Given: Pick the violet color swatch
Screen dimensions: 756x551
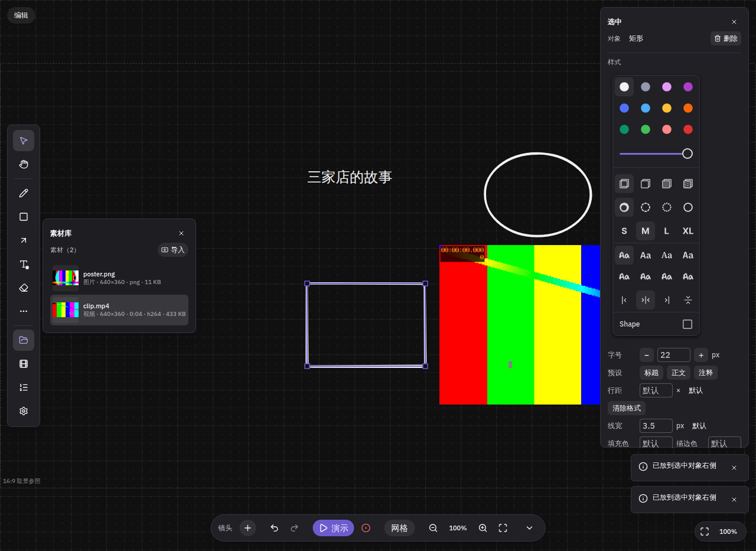Looking at the screenshot, I should 688,87.
